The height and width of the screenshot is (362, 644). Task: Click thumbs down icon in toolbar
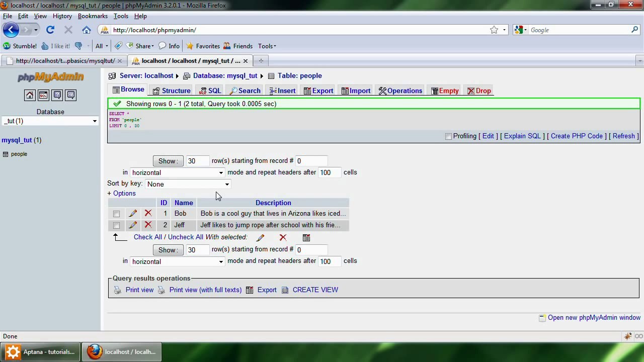click(x=78, y=46)
